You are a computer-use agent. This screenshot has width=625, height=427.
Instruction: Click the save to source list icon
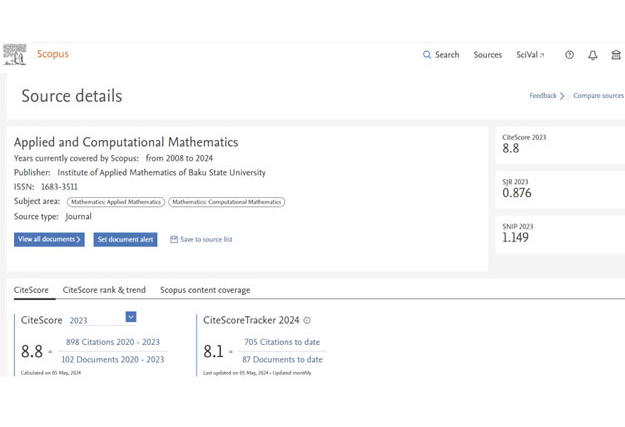pyautogui.click(x=174, y=239)
